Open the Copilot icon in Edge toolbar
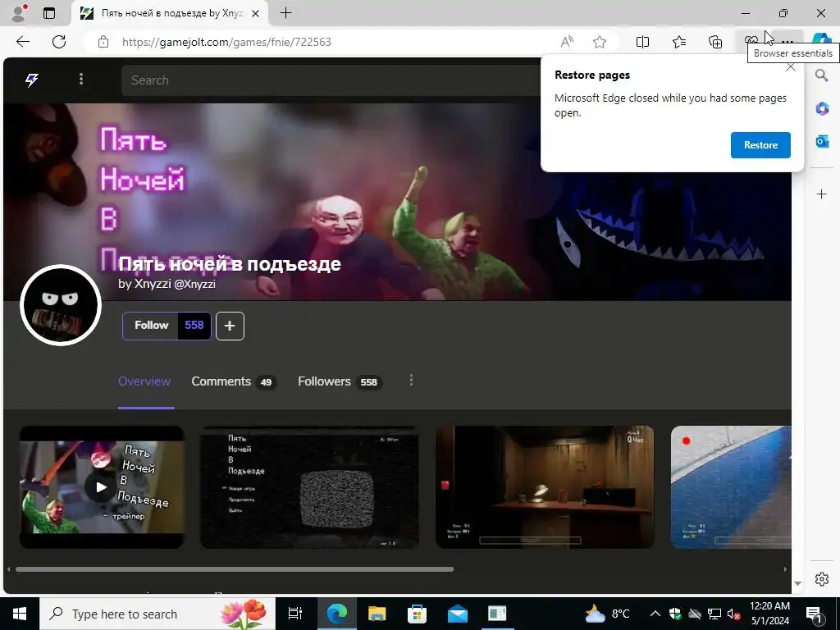The width and height of the screenshot is (840, 630). 822,40
